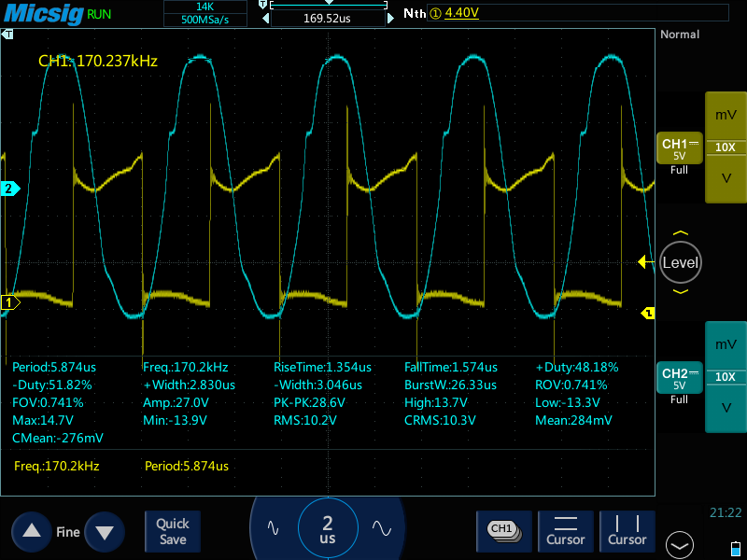
Task: Tap the RiseTime:1.354us measurement
Action: [322, 367]
